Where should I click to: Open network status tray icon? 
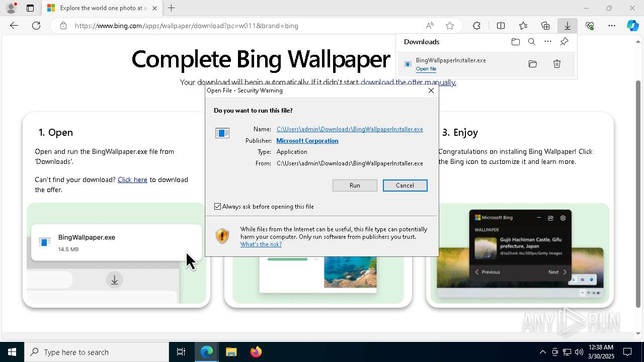click(x=567, y=352)
